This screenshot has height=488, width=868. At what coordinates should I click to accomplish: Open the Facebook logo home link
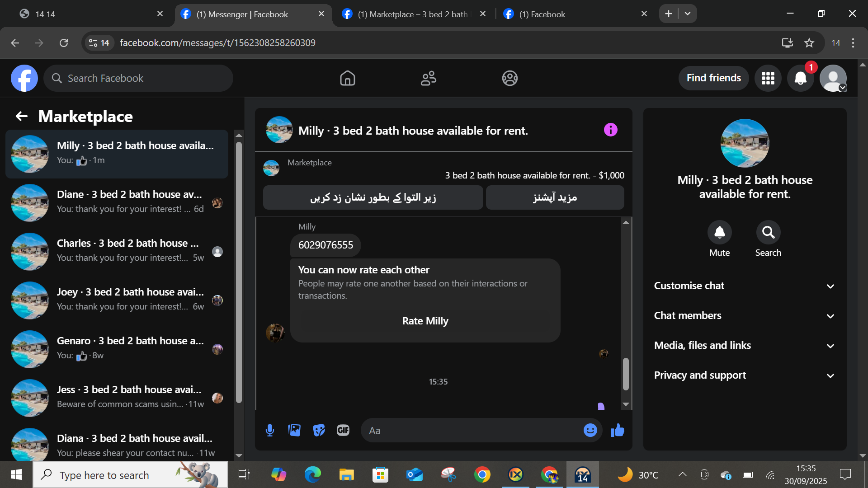[x=24, y=78]
